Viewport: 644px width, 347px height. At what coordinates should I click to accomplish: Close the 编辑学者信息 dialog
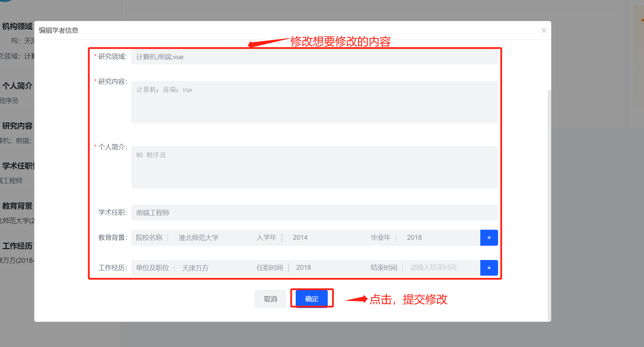[544, 30]
